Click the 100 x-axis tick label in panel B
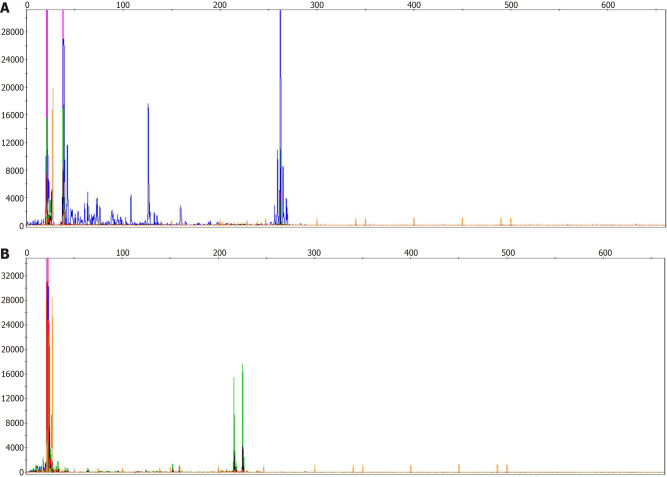This screenshot has width=667, height=477. [x=123, y=253]
